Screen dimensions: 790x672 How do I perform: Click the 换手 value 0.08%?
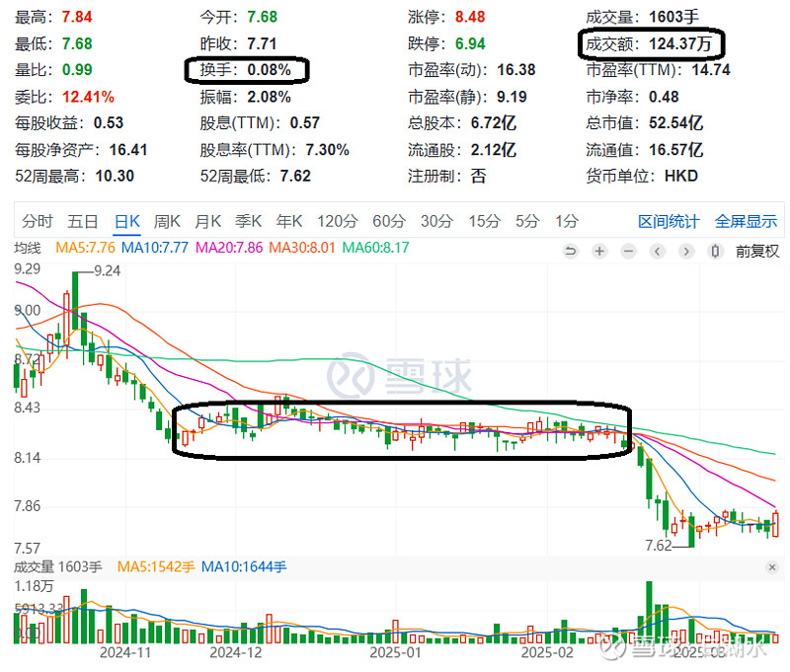coord(269,69)
